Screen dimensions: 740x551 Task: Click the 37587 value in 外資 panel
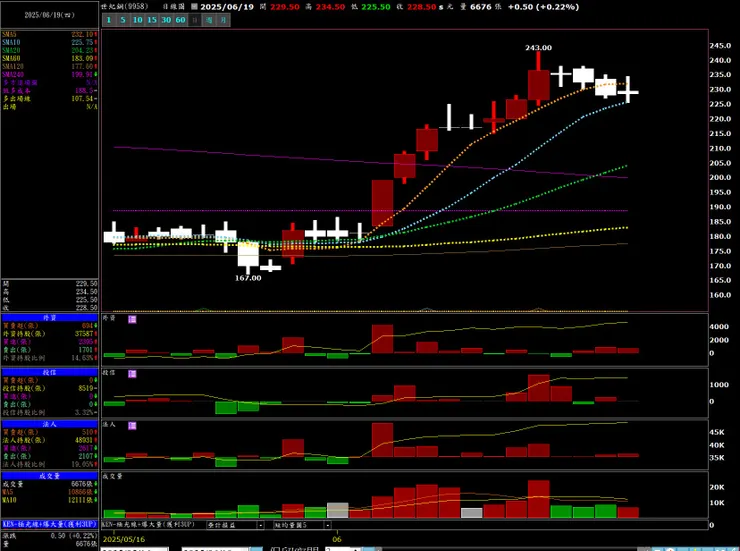(84, 334)
